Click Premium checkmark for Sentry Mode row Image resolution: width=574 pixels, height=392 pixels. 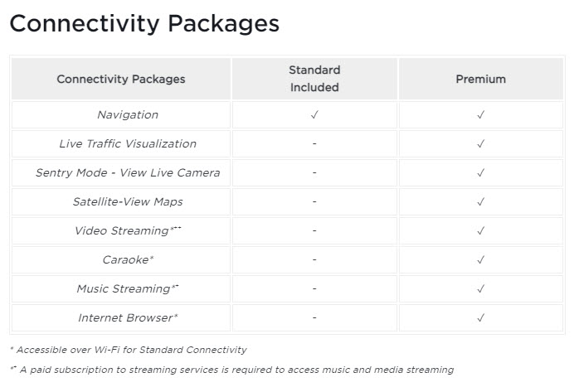tap(480, 172)
